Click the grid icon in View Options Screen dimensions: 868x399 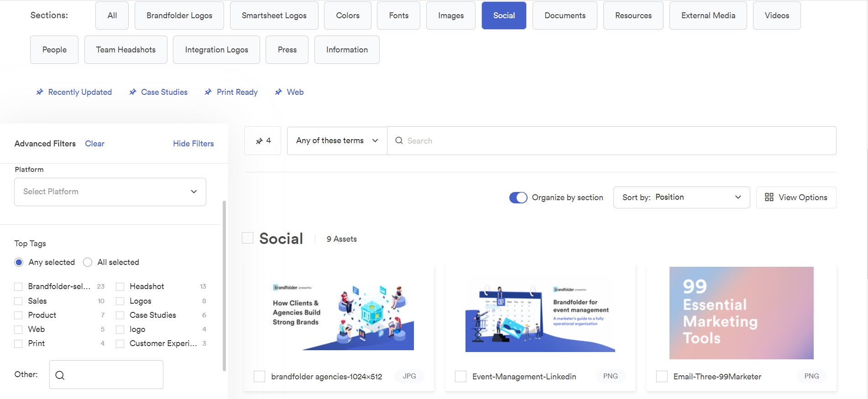(769, 197)
